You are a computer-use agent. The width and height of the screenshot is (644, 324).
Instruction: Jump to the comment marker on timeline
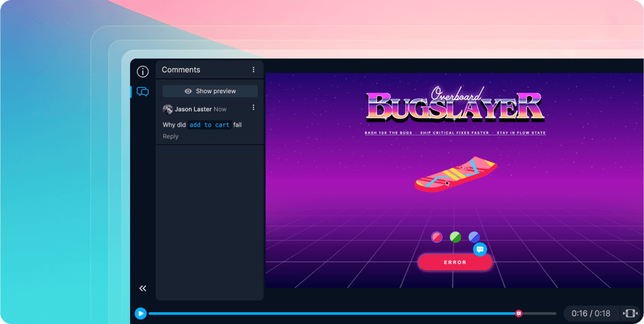519,313
